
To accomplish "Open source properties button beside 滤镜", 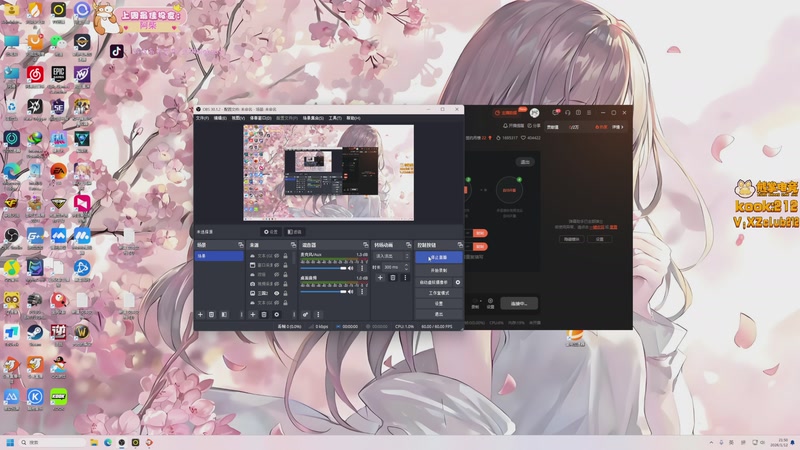I will click(270, 232).
